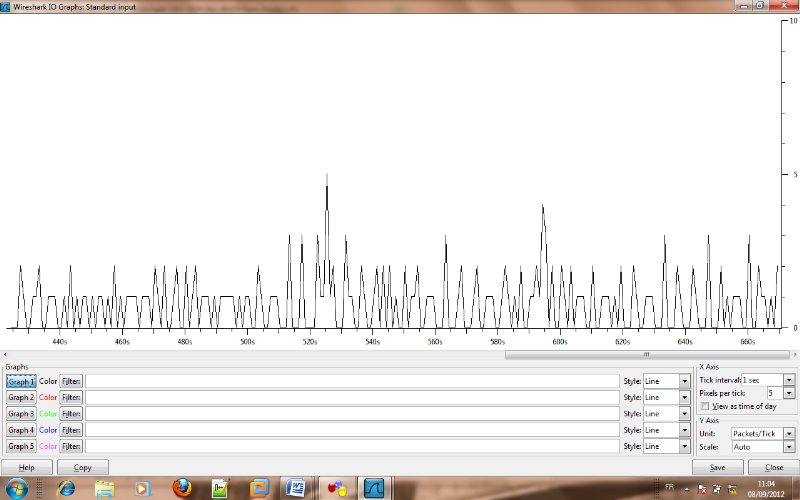Click the Wireshark title bar icon

(x=6, y=6)
